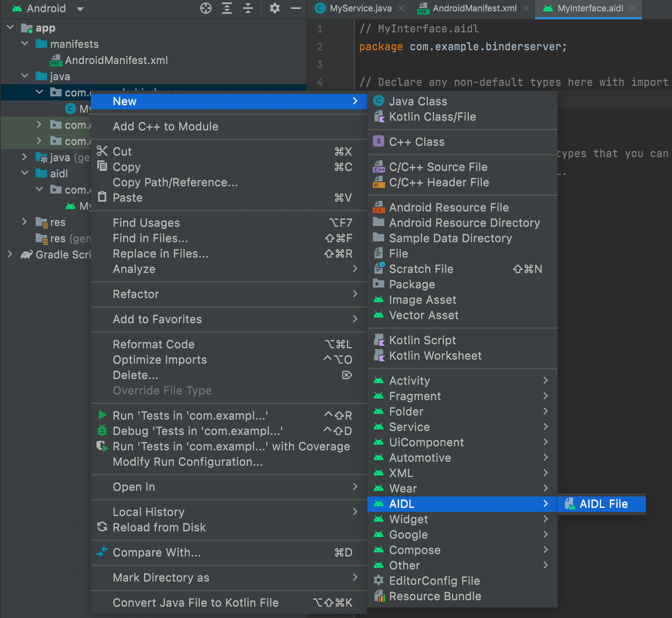Select C++ Class in New submenu
672x618 pixels.
(x=462, y=142)
